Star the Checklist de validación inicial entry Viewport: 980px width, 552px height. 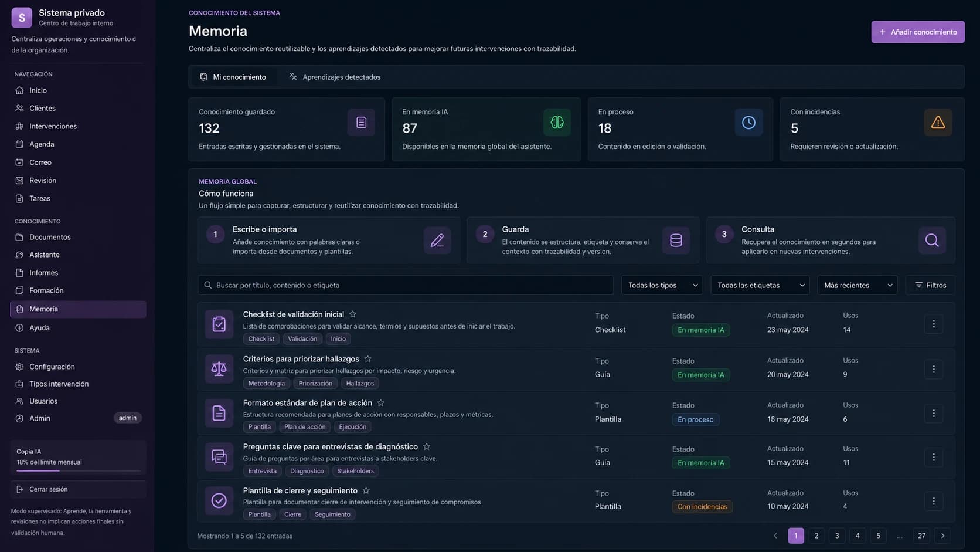pos(352,314)
